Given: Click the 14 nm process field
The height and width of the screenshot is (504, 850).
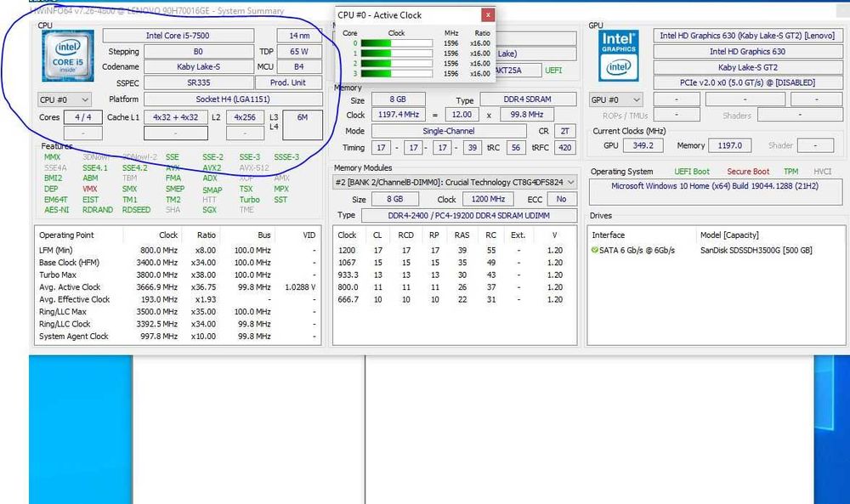Looking at the screenshot, I should pyautogui.click(x=299, y=36).
